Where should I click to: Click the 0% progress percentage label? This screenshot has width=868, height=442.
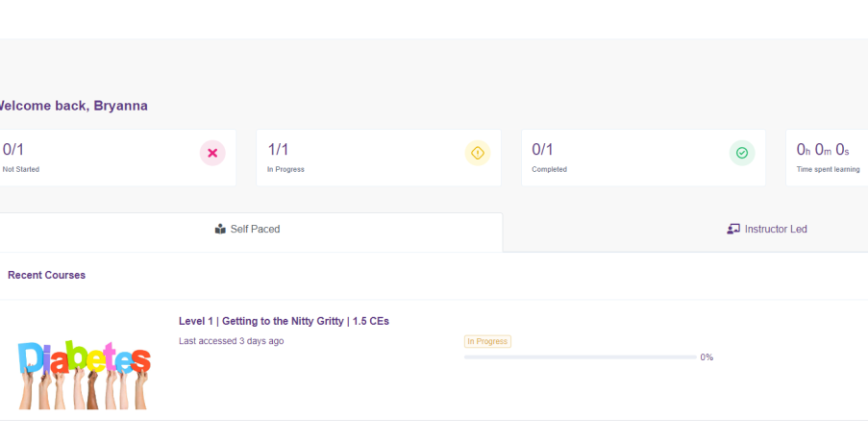(x=707, y=357)
